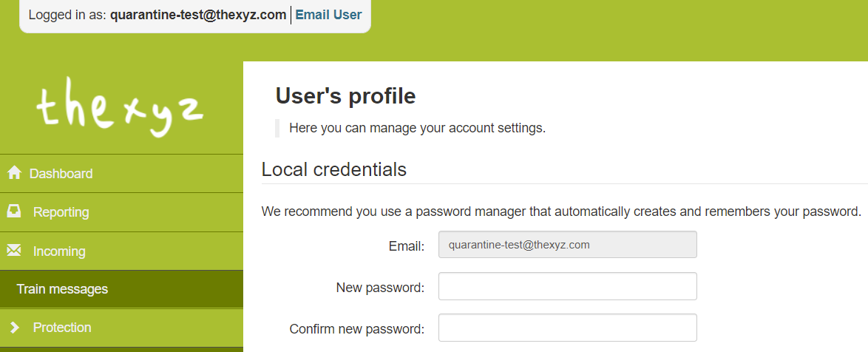Click the disabled Email field
Viewport: 868px width, 352px height.
point(567,245)
